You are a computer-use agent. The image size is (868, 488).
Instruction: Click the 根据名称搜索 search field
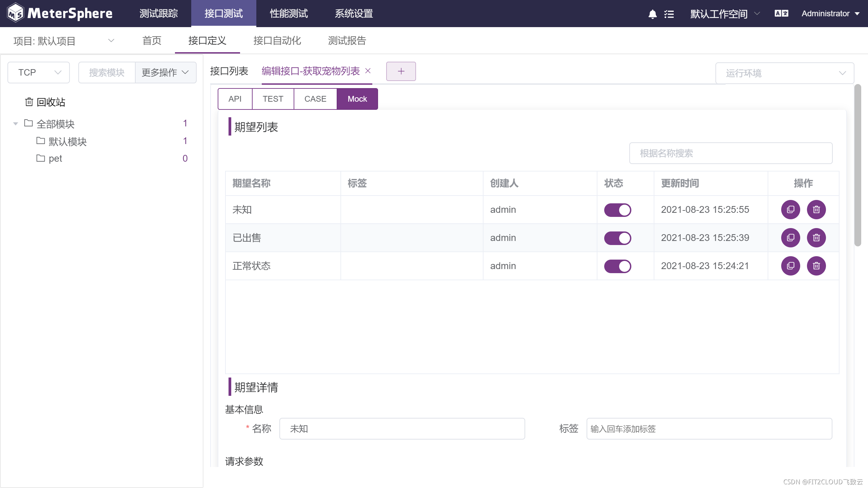(731, 154)
